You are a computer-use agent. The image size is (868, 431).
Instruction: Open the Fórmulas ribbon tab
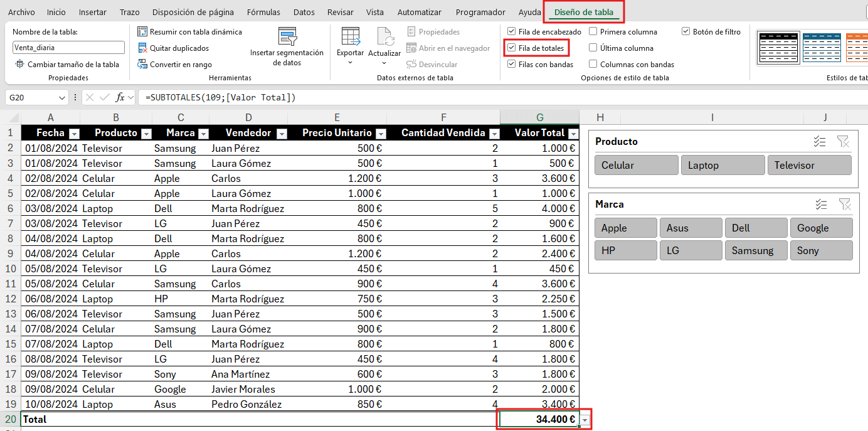point(263,12)
